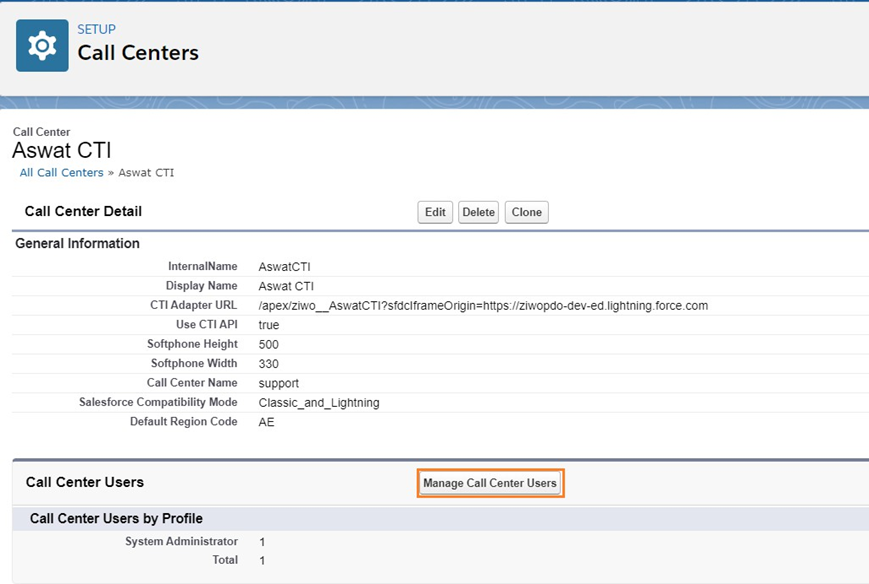The image size is (869, 584).
Task: Click the Use CTI API label
Action: pyautogui.click(x=207, y=325)
